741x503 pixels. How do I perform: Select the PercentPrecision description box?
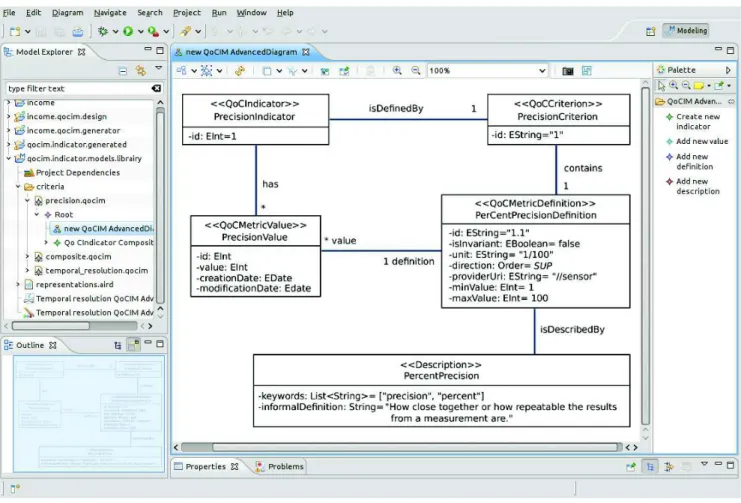441,390
